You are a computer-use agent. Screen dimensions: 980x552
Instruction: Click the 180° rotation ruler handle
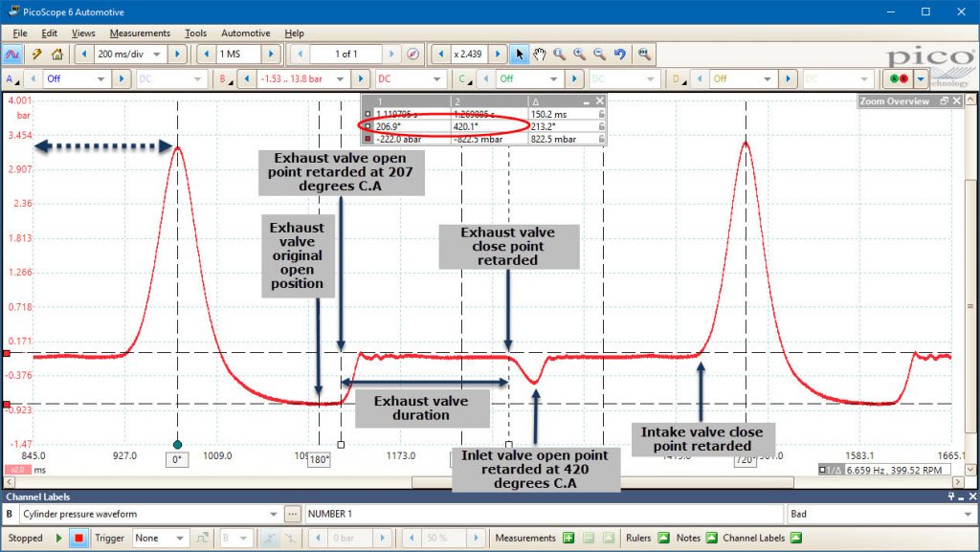click(319, 459)
